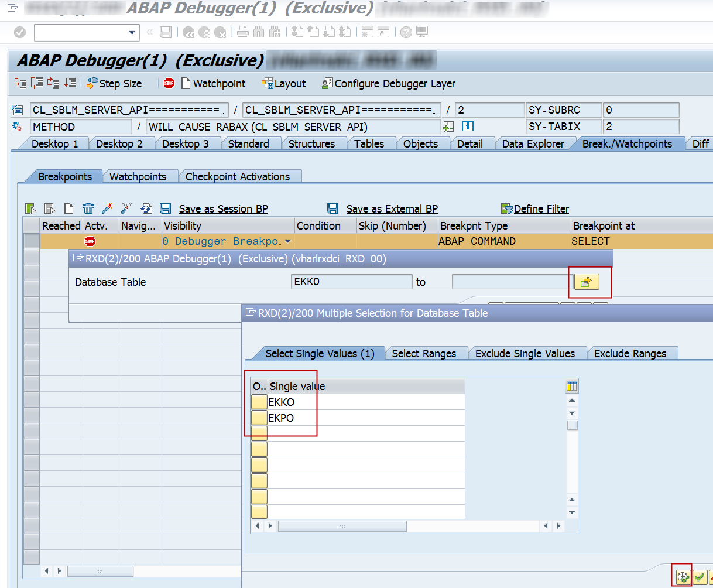Refresh the breakpoint list
The image size is (713, 588).
[146, 208]
